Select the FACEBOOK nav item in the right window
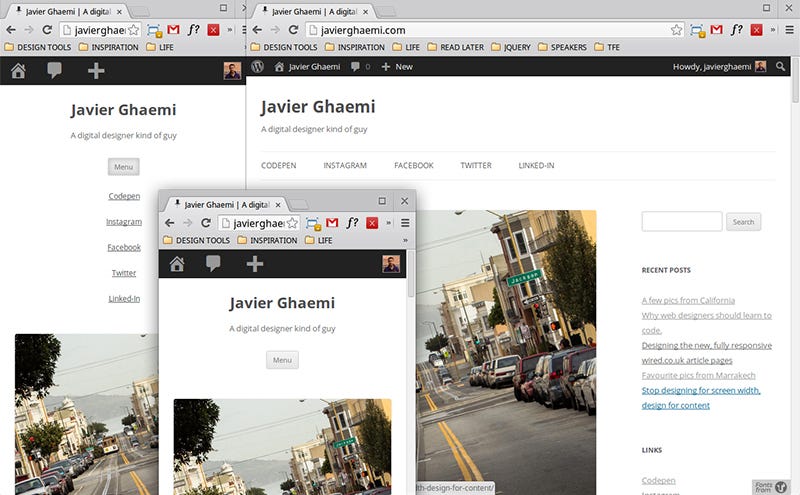This screenshot has width=800, height=495. point(414,165)
